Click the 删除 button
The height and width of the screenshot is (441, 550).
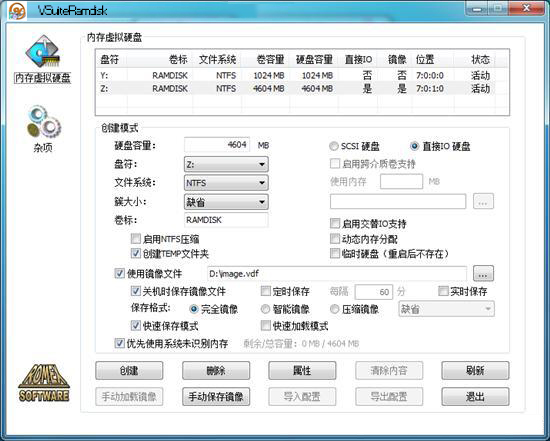tap(216, 370)
